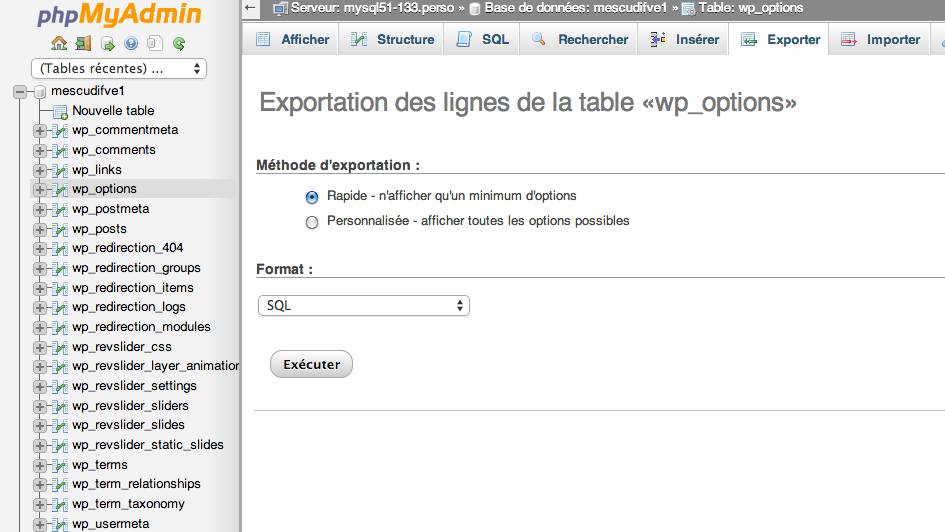This screenshot has width=945, height=532.
Task: Click the wp_commentmeta table icon
Action: pyautogui.click(x=60, y=131)
